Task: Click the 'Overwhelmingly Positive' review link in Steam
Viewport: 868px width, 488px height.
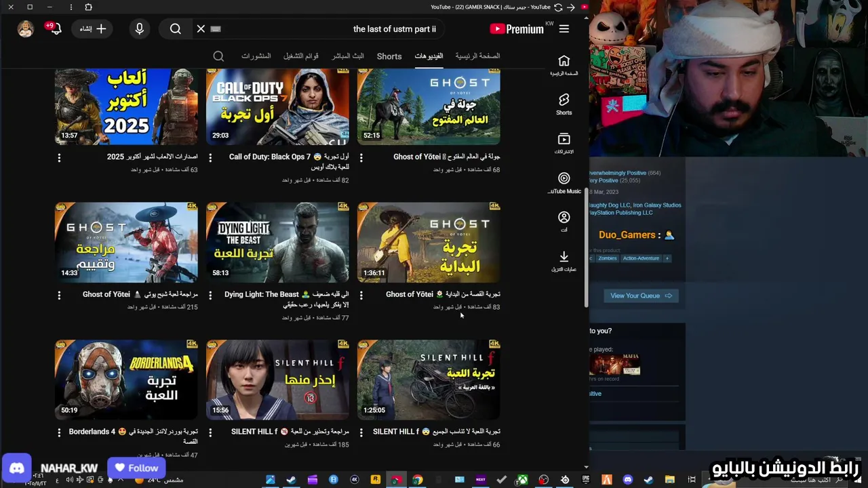Action: tap(618, 173)
